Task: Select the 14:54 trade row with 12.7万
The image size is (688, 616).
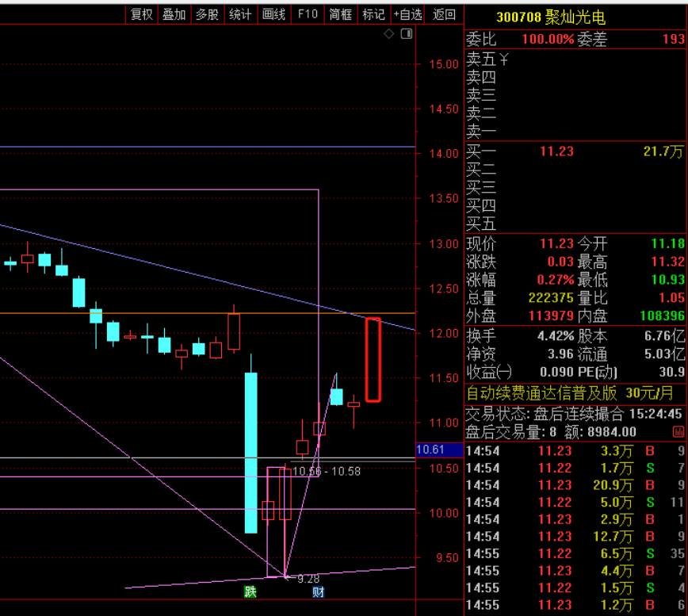Action: [575, 536]
